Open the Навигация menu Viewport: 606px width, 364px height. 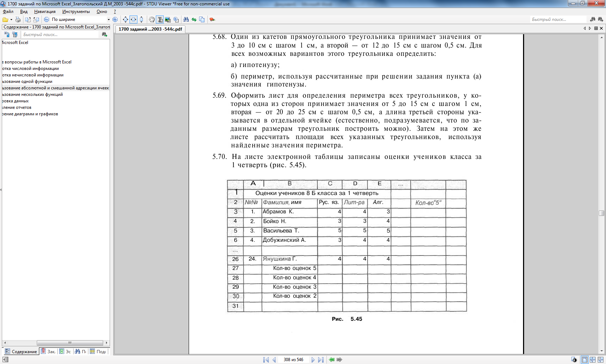pyautogui.click(x=45, y=12)
